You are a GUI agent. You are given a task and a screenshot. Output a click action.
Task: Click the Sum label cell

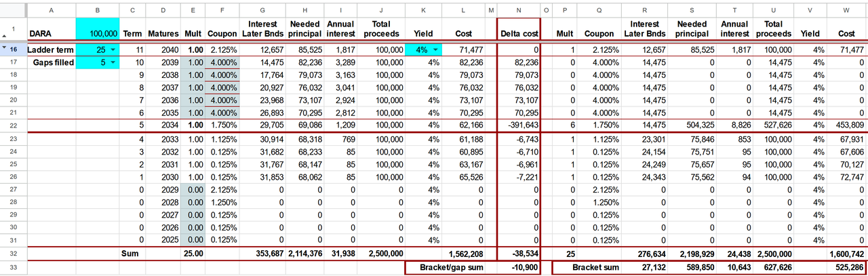click(x=132, y=254)
